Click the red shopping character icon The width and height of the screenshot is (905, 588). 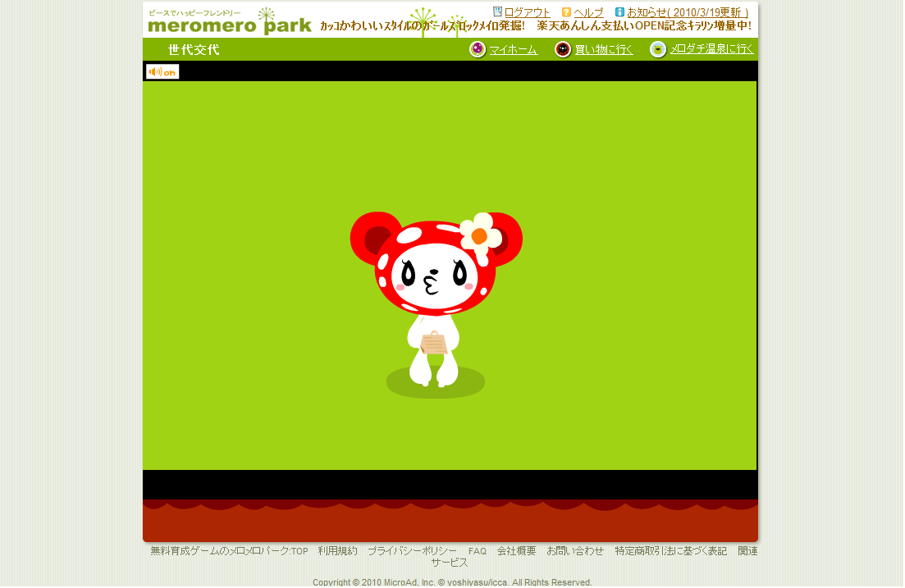[x=563, y=50]
